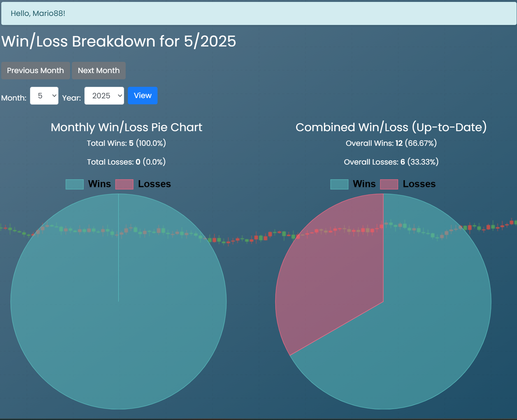Image resolution: width=517 pixels, height=420 pixels.
Task: Click the Win/Loss Breakdown for 5/2025 heading
Action: pyautogui.click(x=118, y=41)
